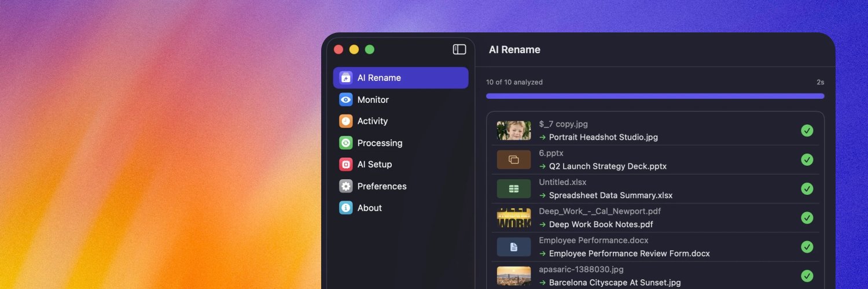
Task: Click the Employee Performance.docx document icon
Action: 514,247
